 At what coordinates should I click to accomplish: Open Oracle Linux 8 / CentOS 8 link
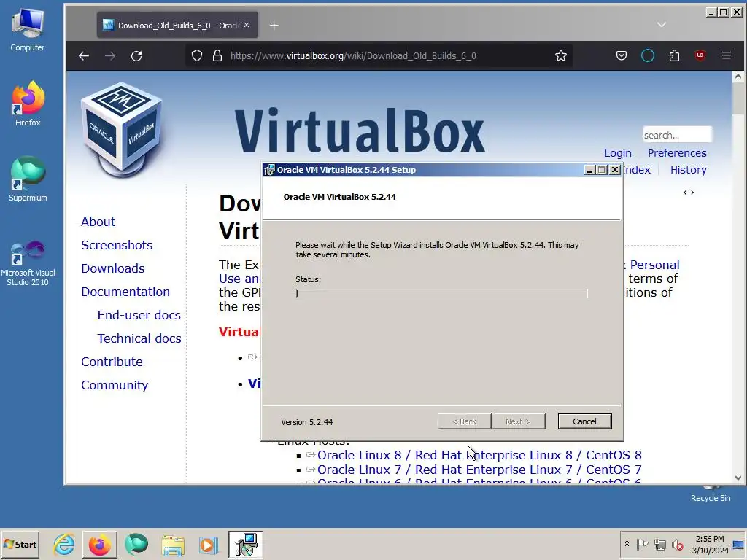pos(479,455)
